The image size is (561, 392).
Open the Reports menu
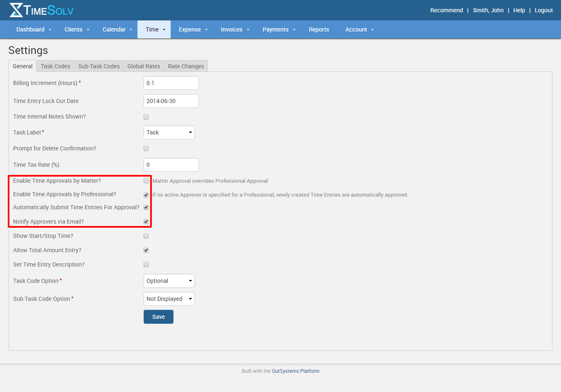pos(319,29)
